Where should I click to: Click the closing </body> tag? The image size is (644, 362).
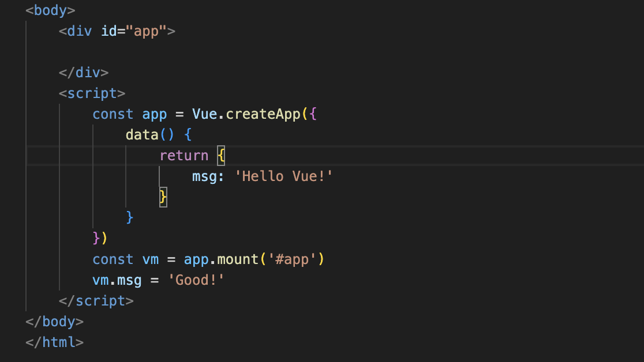point(55,322)
